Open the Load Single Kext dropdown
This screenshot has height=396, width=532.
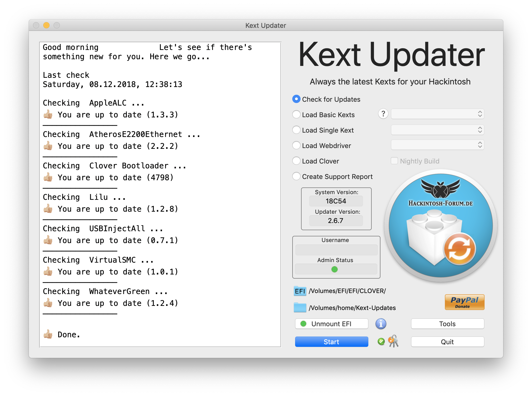tap(437, 130)
